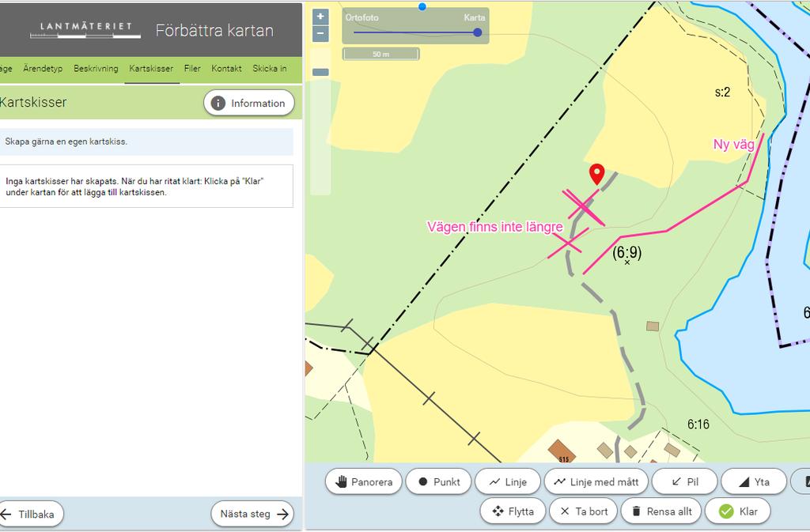Click the 50 m scale bar

click(x=380, y=55)
